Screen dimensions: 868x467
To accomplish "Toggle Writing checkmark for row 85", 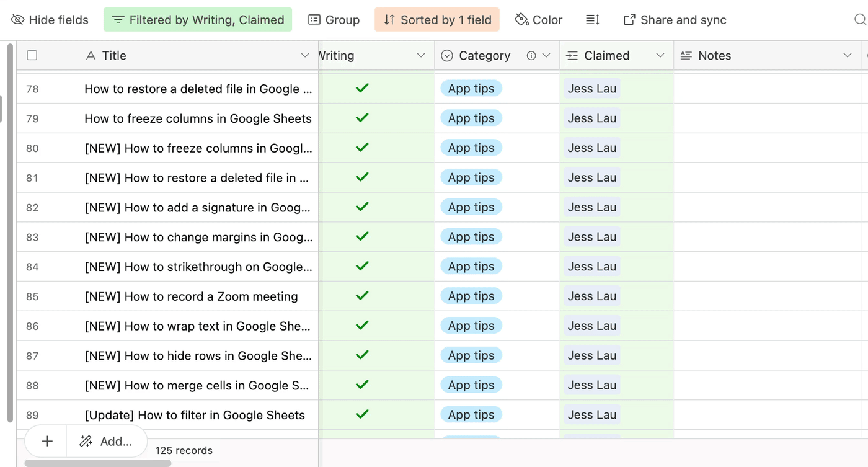I will click(x=362, y=296).
